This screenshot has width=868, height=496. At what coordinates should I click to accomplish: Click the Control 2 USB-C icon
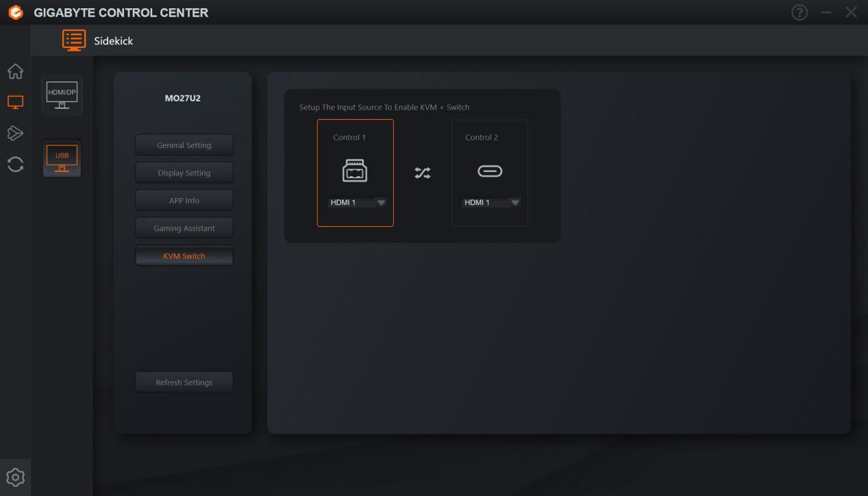(x=489, y=171)
